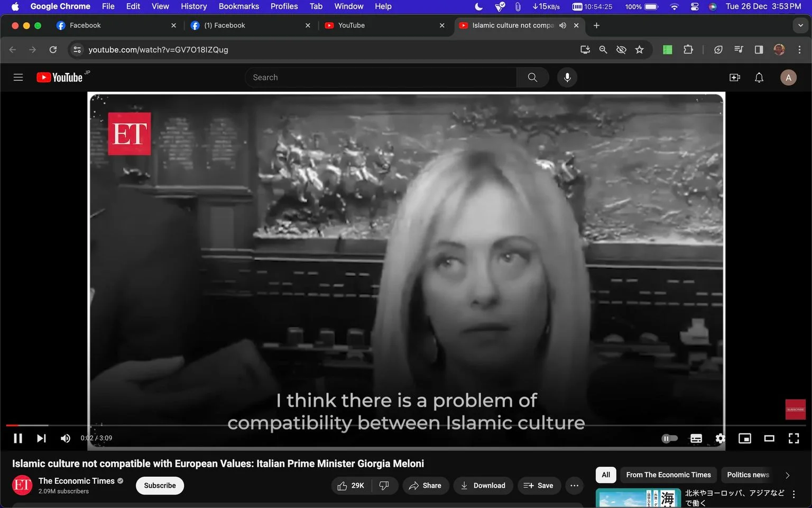Toggle subtitles closed captions
Image resolution: width=812 pixels, height=508 pixels.
tap(696, 438)
